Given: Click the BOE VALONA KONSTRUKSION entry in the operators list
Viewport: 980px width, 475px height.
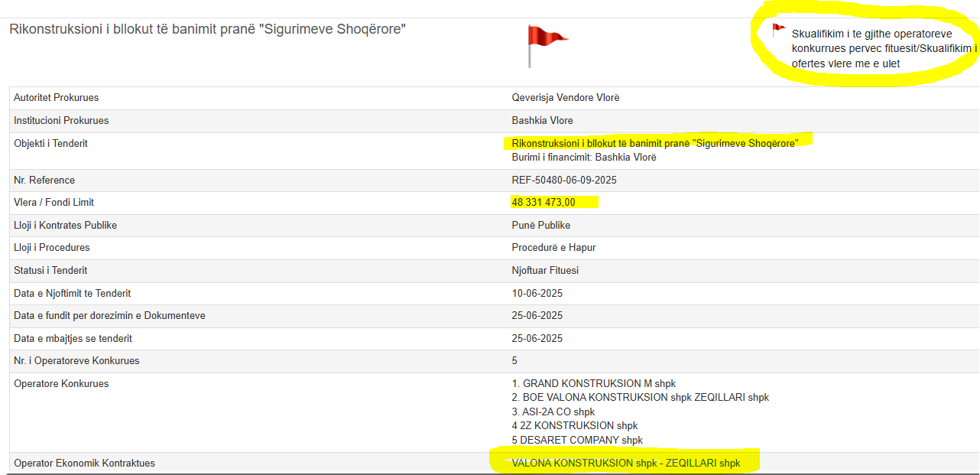Looking at the screenshot, I should pyautogui.click(x=640, y=398).
